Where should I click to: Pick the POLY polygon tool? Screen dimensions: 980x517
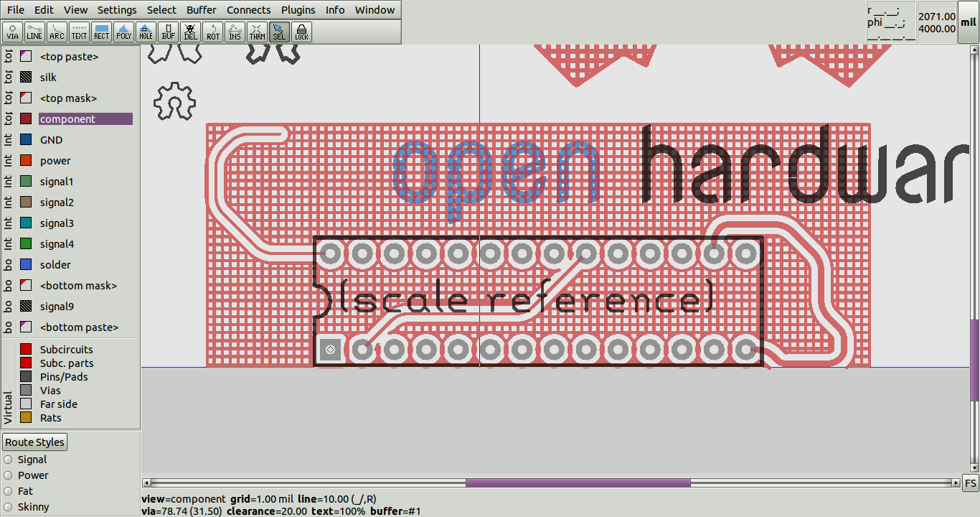pyautogui.click(x=123, y=32)
